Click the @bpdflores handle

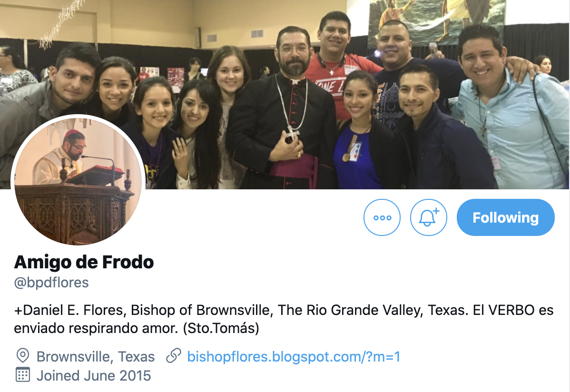[51, 283]
